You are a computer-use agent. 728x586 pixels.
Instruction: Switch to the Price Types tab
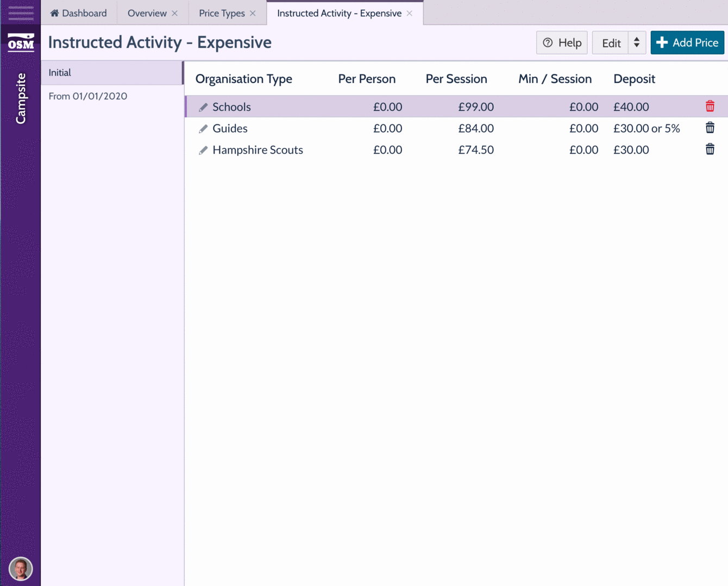point(222,13)
